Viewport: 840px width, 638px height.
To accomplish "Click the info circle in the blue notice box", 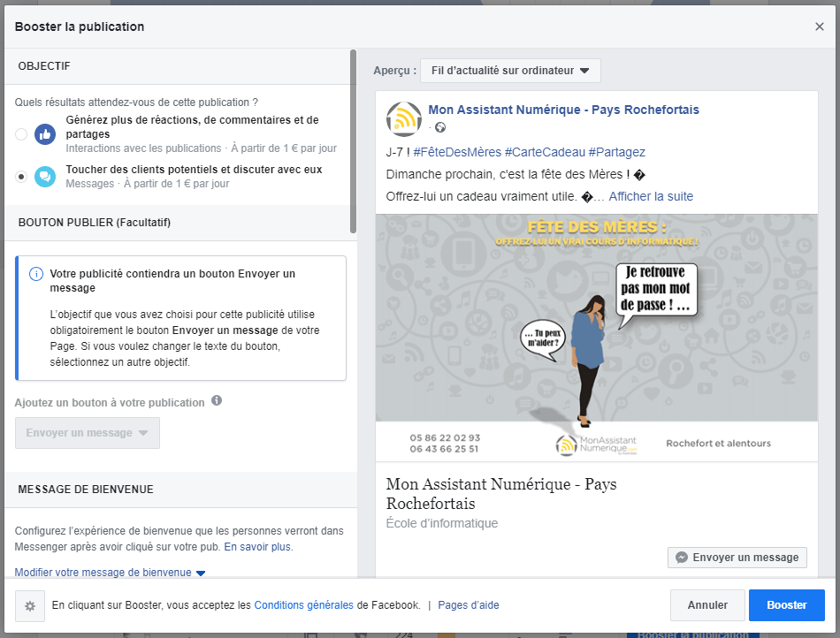I will [x=36, y=275].
